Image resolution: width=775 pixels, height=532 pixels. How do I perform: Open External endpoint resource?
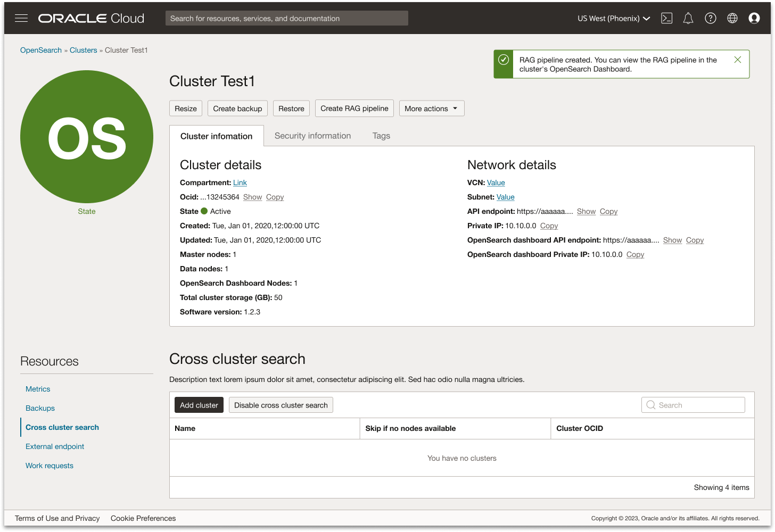55,446
